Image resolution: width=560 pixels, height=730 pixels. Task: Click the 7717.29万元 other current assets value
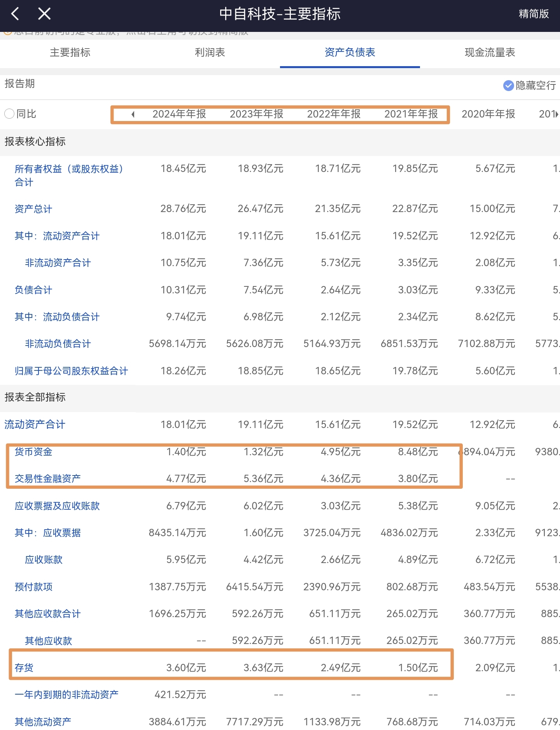[255, 722]
